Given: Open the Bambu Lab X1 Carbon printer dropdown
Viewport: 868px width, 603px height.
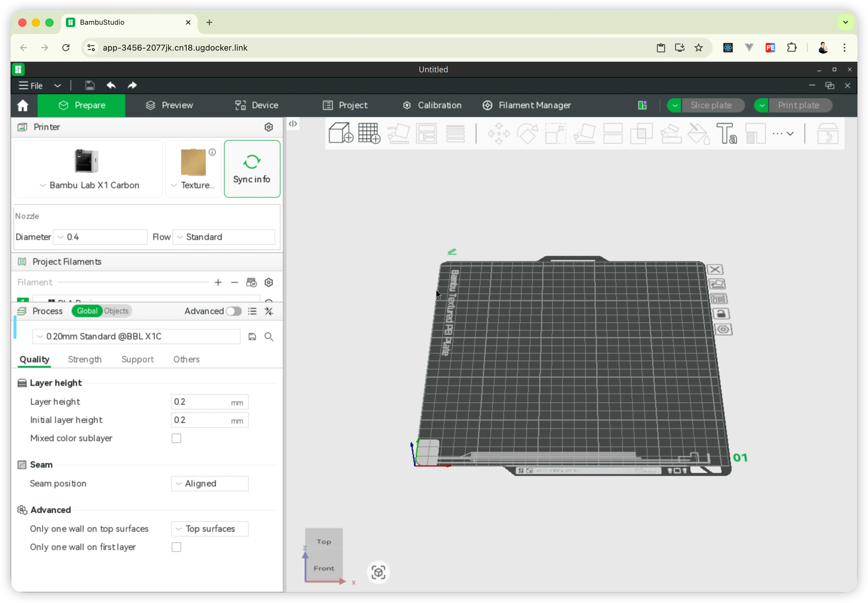Looking at the screenshot, I should (x=89, y=169).
